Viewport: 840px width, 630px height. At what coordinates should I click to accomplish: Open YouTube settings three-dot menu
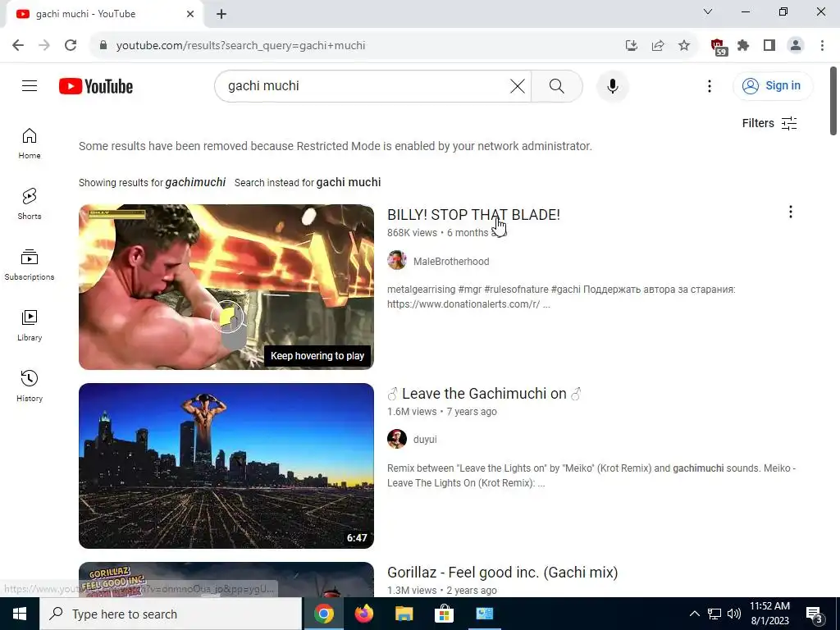710,85
